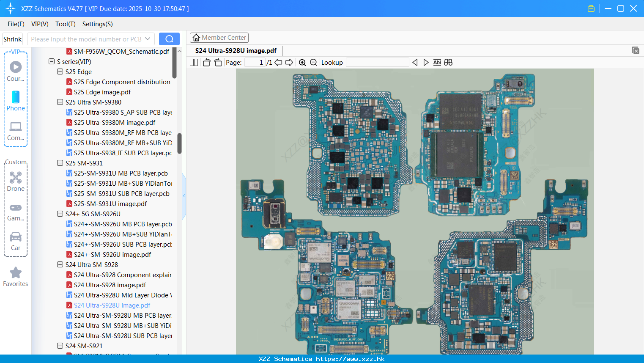Toggle the two-page view icon
Screen dimensions: 644x363
point(194,62)
